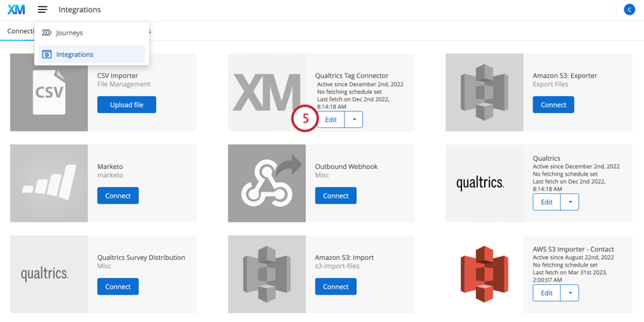Click the Amazon S3 Import logo

point(267,274)
